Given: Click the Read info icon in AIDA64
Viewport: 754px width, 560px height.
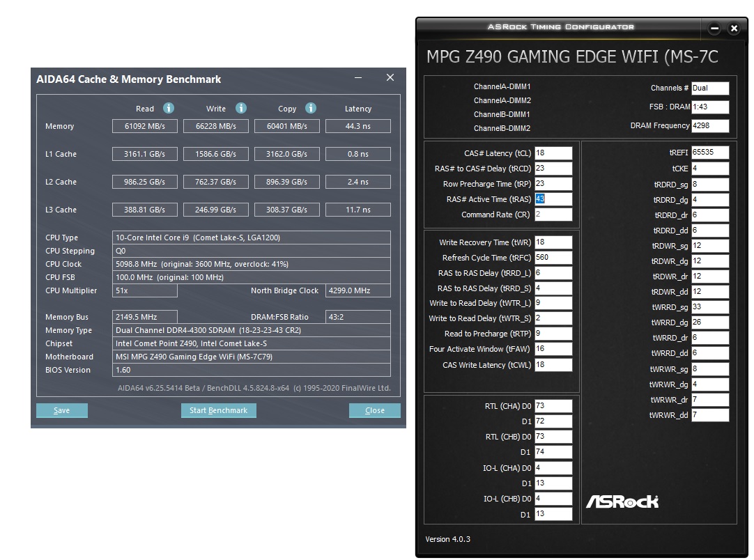Looking at the screenshot, I should (169, 108).
